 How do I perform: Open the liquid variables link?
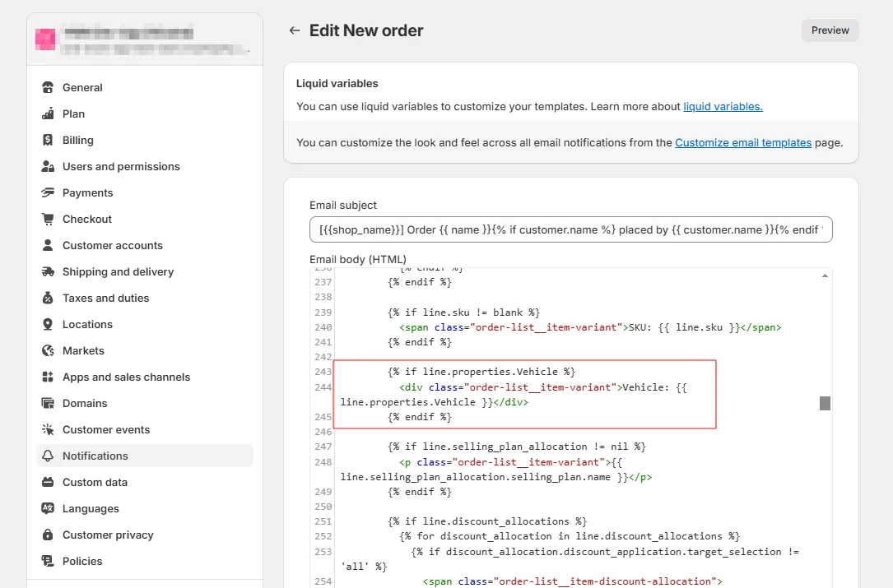point(723,106)
